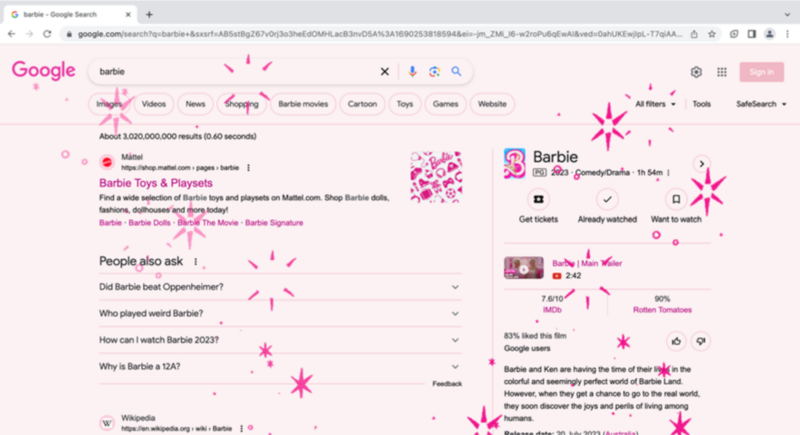Switch to the News filter
The height and width of the screenshot is (435, 800).
click(x=195, y=104)
